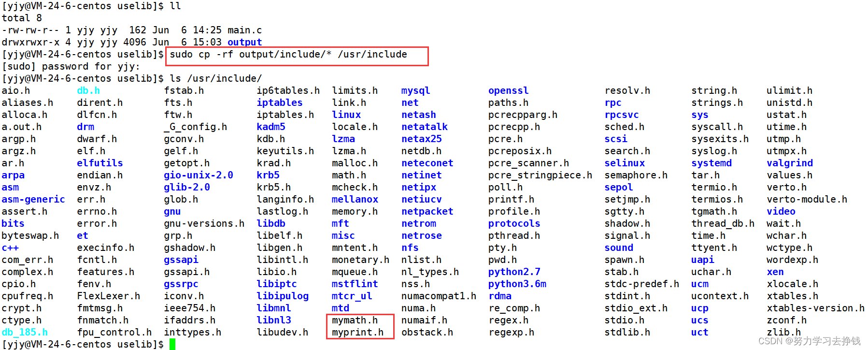The width and height of the screenshot is (868, 350).
Task: Click the 'python2.7' directory name
Action: tap(514, 272)
